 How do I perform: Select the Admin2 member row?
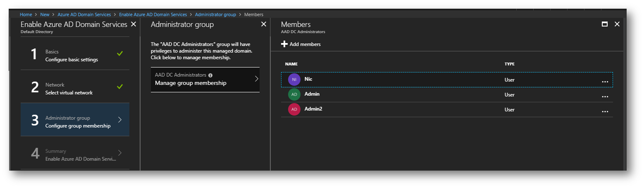pos(447,110)
